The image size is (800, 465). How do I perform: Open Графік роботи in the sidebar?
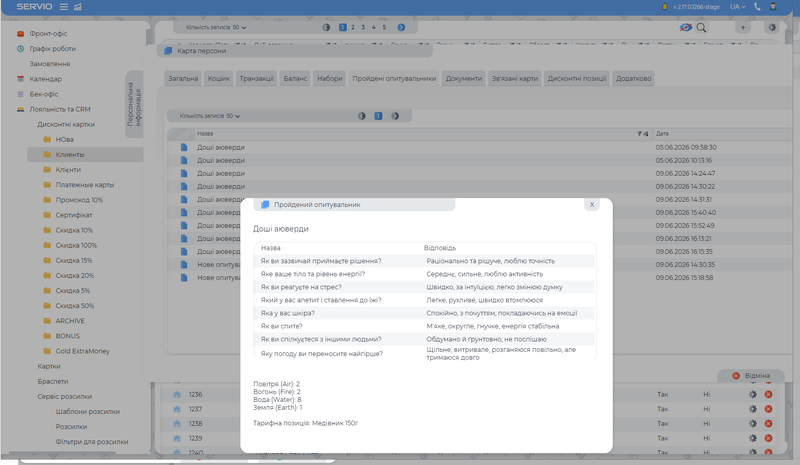52,49
